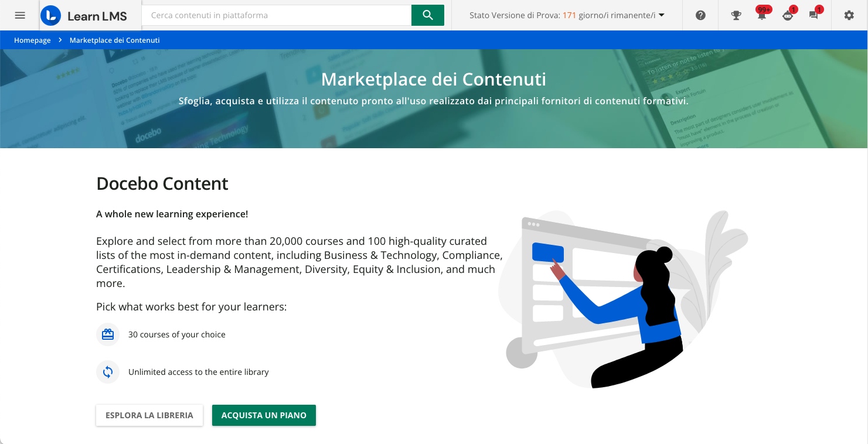Click the Acquista un Piano button
Image resolution: width=868 pixels, height=444 pixels.
click(264, 415)
